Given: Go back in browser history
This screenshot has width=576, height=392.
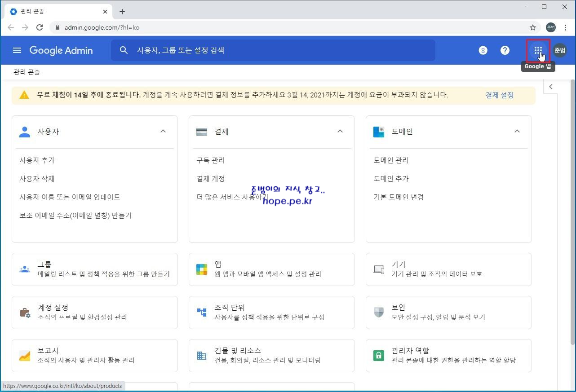Looking at the screenshot, I should (11, 27).
